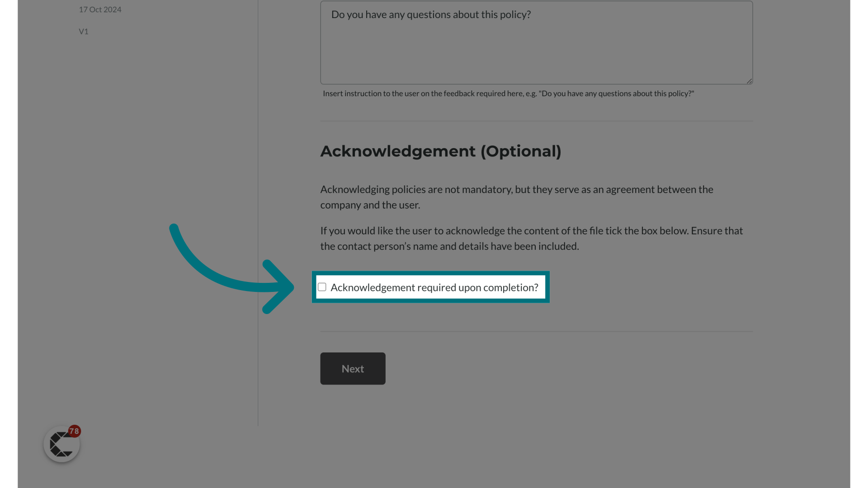The image size is (868, 488).
Task: Click the feedback question input field
Action: click(x=536, y=42)
